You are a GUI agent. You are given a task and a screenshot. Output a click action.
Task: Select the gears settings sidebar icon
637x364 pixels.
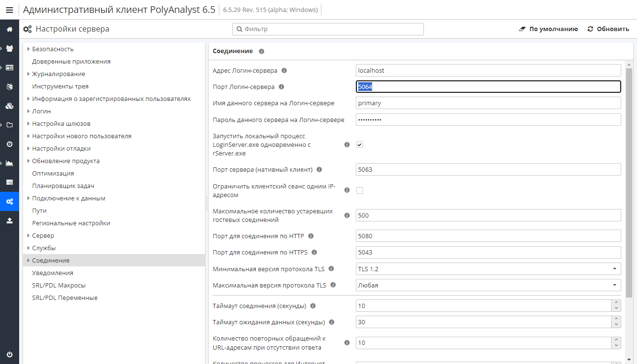[x=10, y=201]
